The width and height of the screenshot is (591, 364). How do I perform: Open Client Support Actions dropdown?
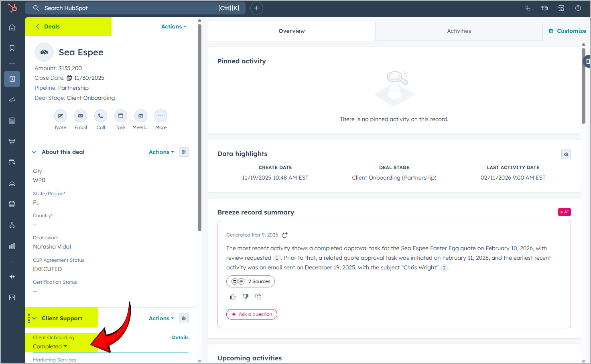[161, 318]
